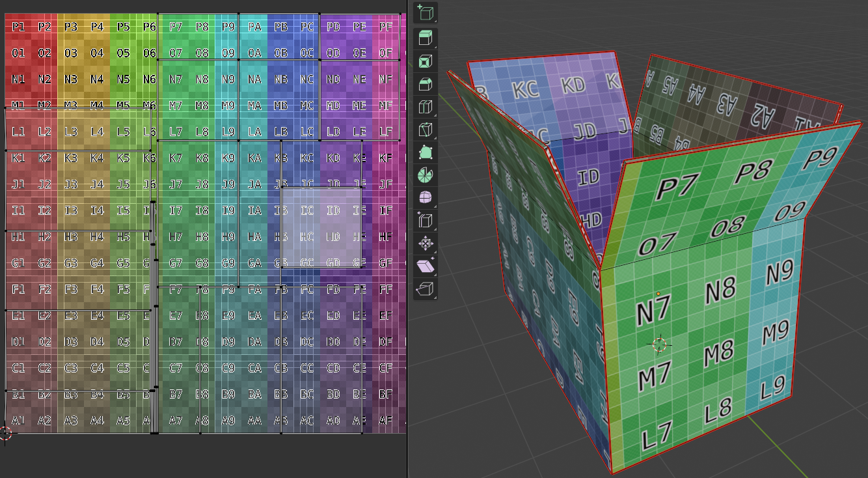The image size is (868, 478).
Task: Pick the Bevel tool
Action: pos(425,85)
